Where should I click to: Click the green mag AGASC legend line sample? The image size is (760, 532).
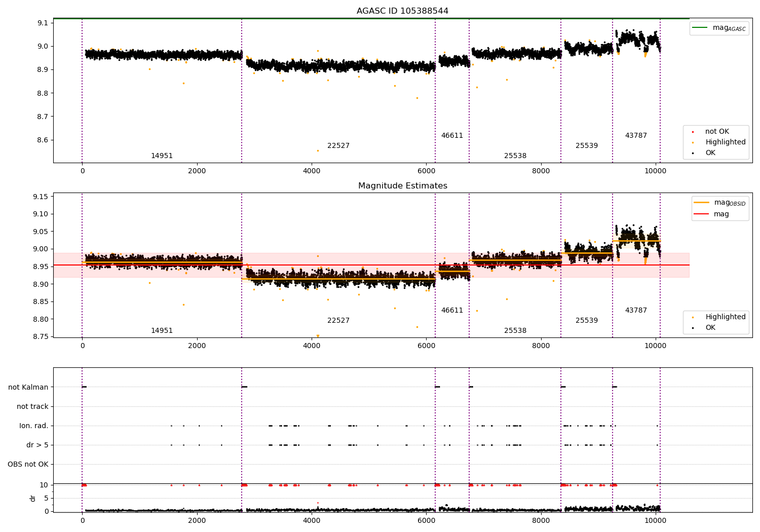click(x=700, y=28)
